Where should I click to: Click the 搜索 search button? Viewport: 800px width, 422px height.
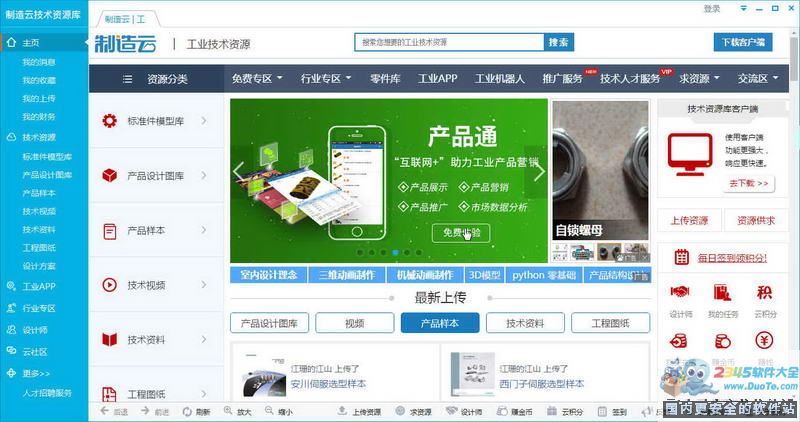(x=558, y=42)
